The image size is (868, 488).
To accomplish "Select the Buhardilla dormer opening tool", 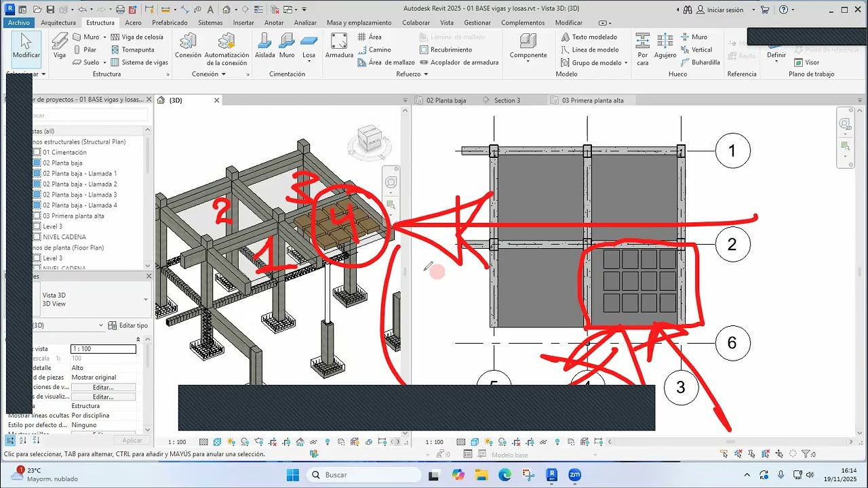I will click(x=701, y=62).
